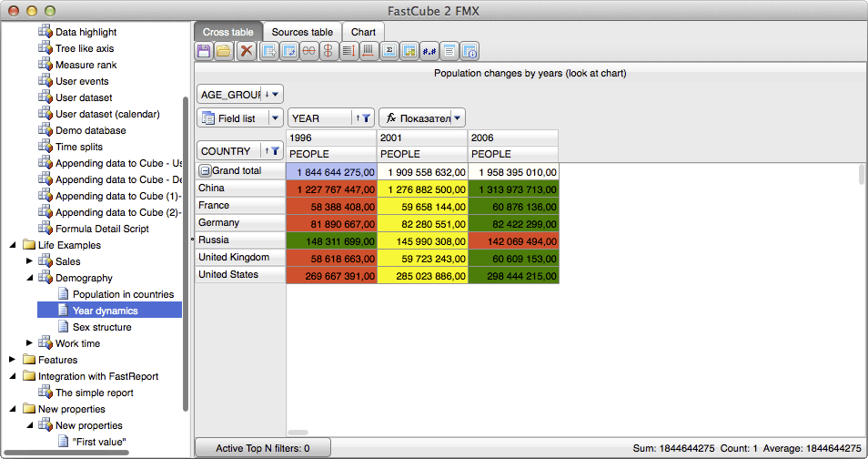Toggle the YEAR field filter funnel
868x459 pixels.
365,117
